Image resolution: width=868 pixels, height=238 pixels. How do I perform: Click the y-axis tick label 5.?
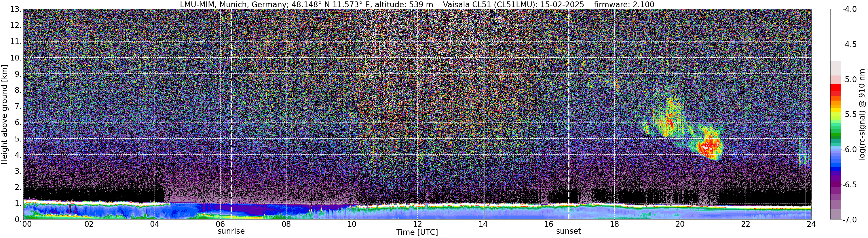coord(18,139)
